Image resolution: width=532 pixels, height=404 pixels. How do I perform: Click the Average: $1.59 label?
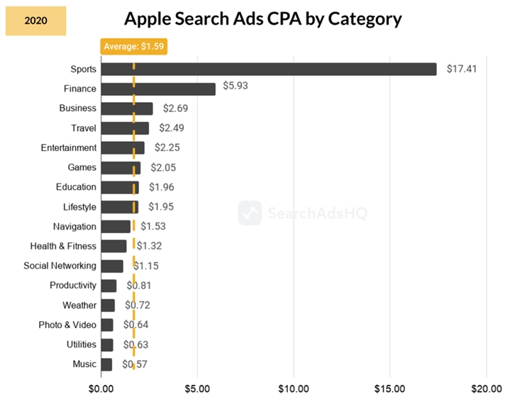(x=134, y=46)
